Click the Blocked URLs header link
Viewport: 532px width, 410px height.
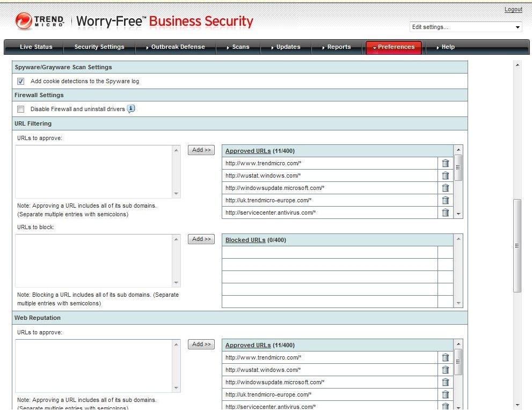245,240
